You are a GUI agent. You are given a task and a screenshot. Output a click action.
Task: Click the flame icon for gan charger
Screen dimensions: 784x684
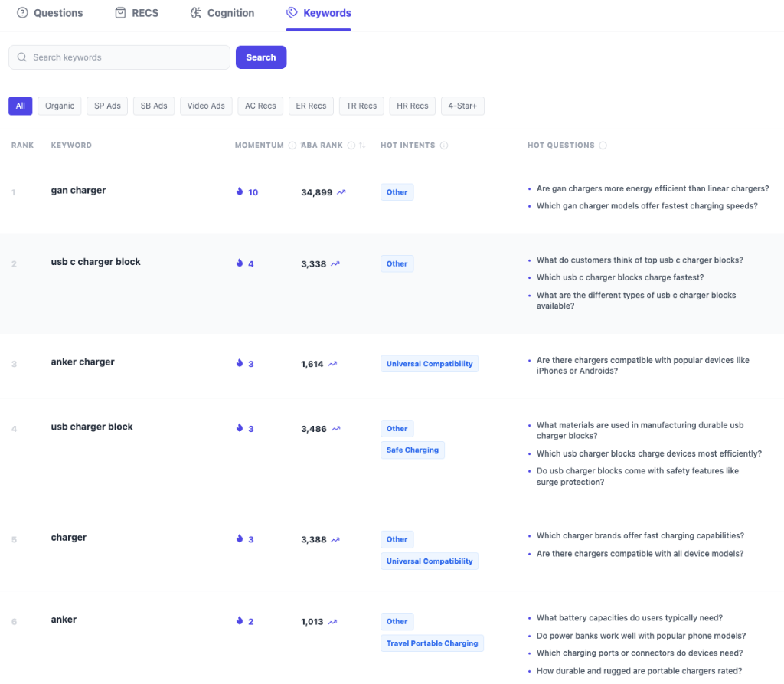[x=240, y=192]
